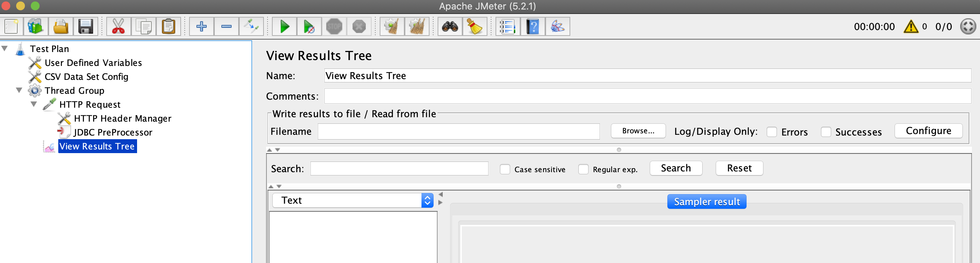Open the Templates icon in toolbar
This screenshot has height=263, width=980.
(36, 27)
